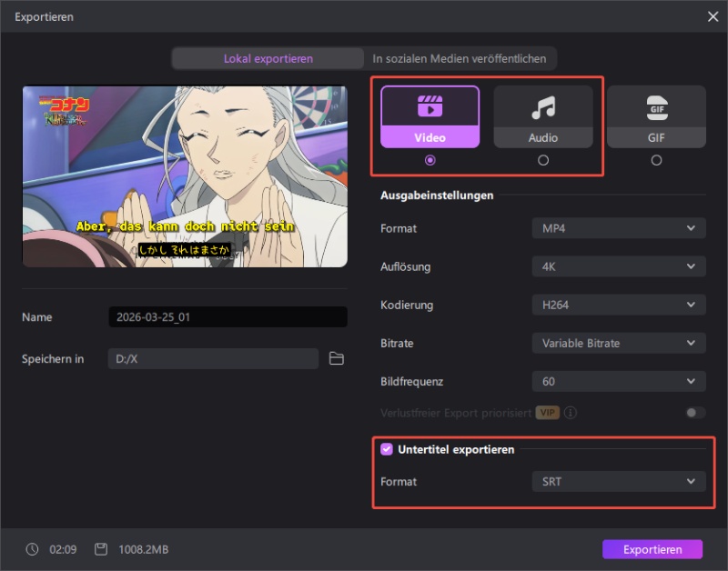Click the video preview thumbnail

pyautogui.click(x=185, y=176)
